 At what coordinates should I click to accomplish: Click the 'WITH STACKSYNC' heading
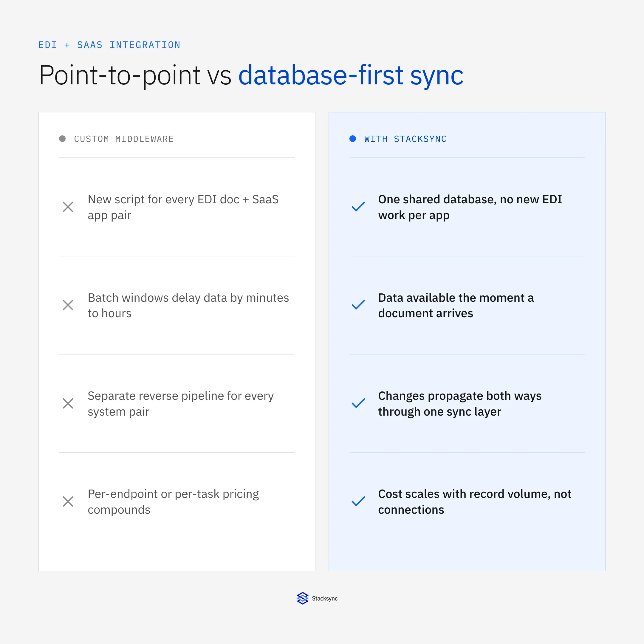405,139
